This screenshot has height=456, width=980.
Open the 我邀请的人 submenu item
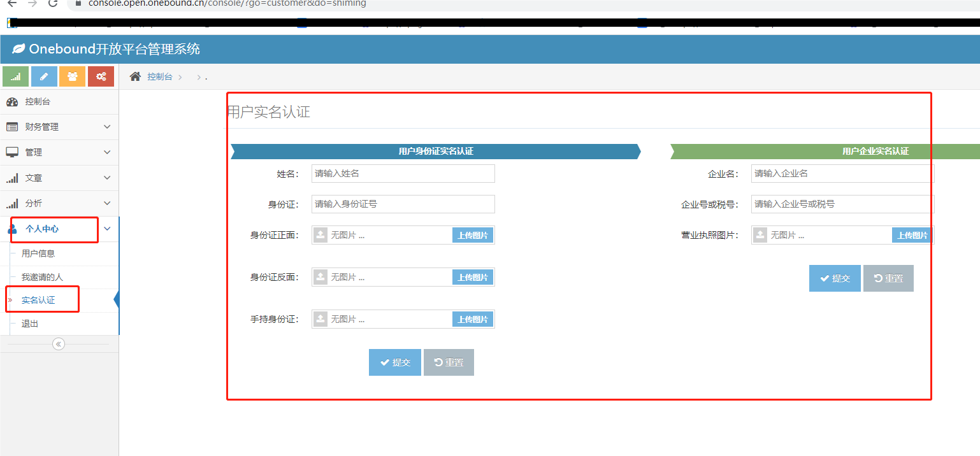pos(42,278)
